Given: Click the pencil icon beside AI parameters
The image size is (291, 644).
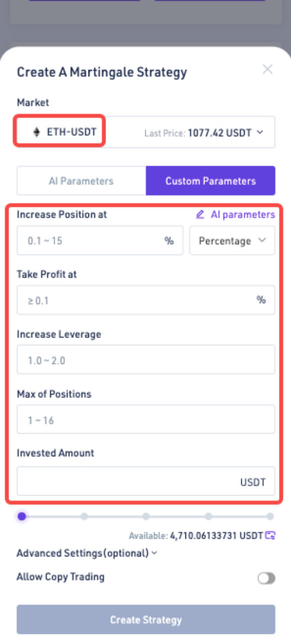Looking at the screenshot, I should pyautogui.click(x=200, y=214).
